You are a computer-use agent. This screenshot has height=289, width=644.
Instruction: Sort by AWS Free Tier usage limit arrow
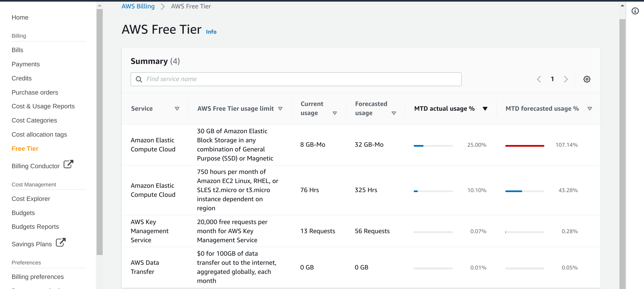[280, 109]
